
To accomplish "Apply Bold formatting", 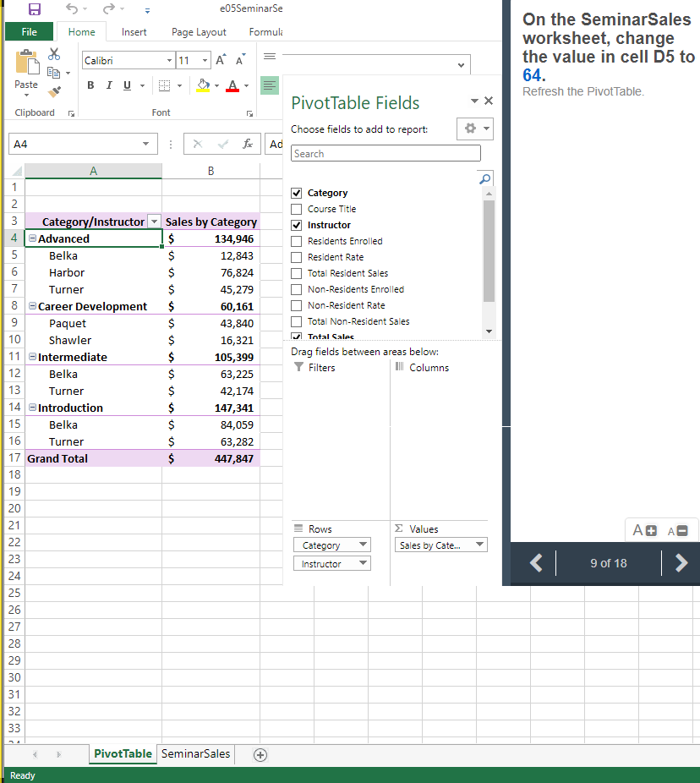I will [x=90, y=85].
